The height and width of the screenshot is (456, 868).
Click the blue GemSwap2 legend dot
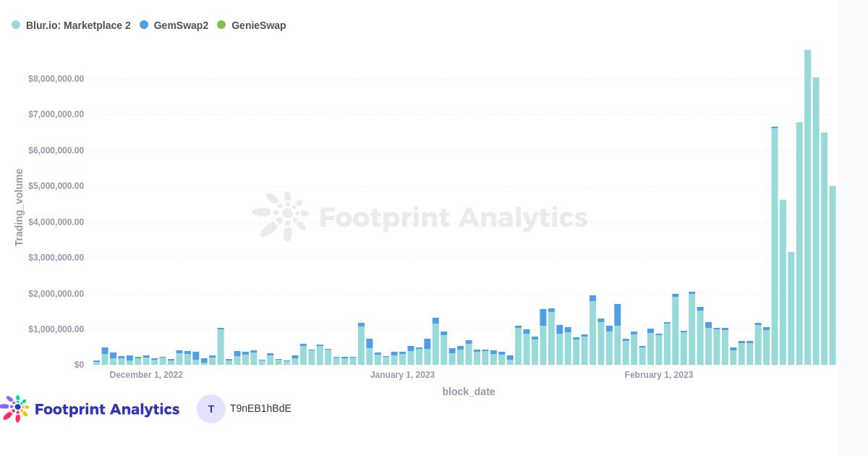click(x=144, y=25)
